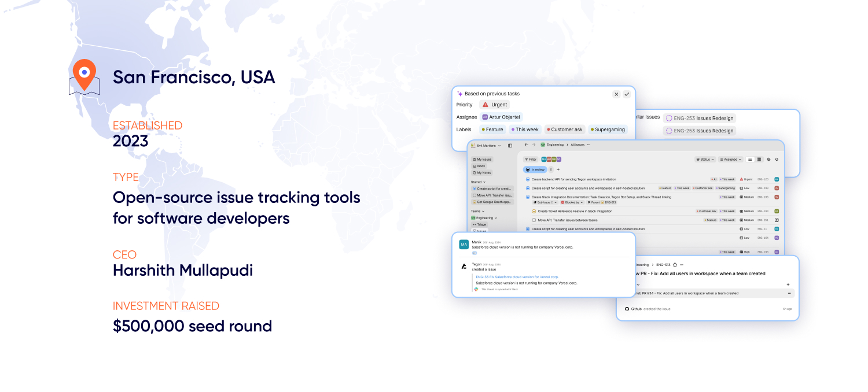
Task: Click the plus icon beside In review
Action: (x=558, y=169)
